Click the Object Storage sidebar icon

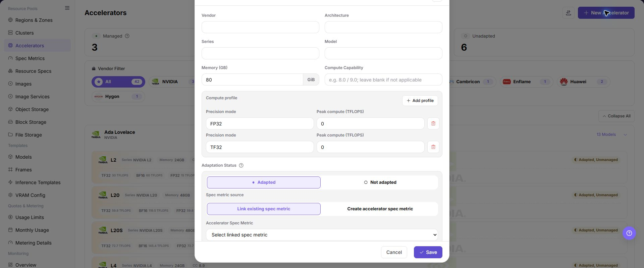10,109
